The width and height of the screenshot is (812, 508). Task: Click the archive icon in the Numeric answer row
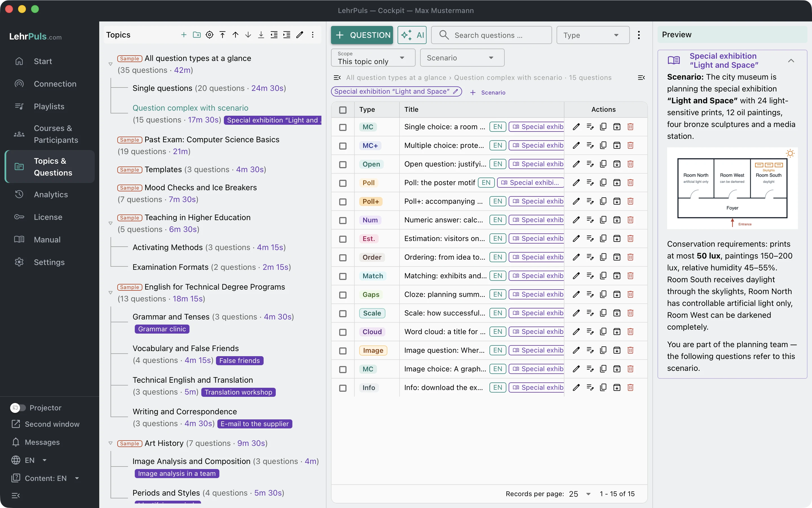[617, 220]
